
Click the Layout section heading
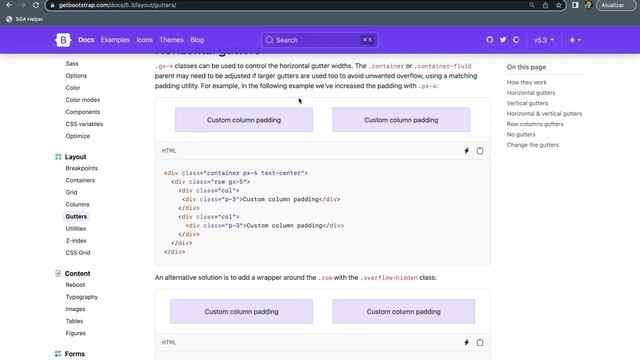(x=76, y=157)
